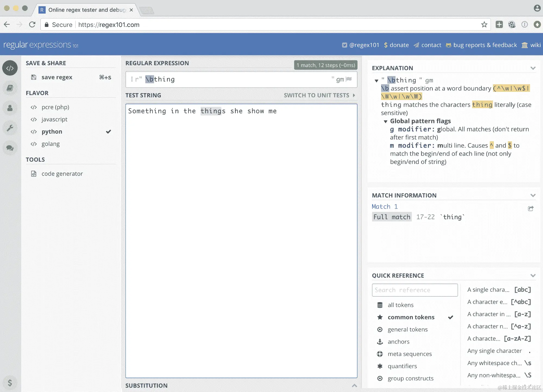Open settings wrench sidebar icon

(10, 128)
